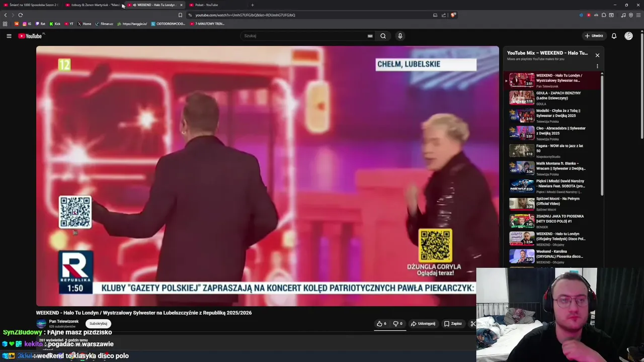Click the address bar URL
Viewport: 644px width, 362px height.
point(245,15)
